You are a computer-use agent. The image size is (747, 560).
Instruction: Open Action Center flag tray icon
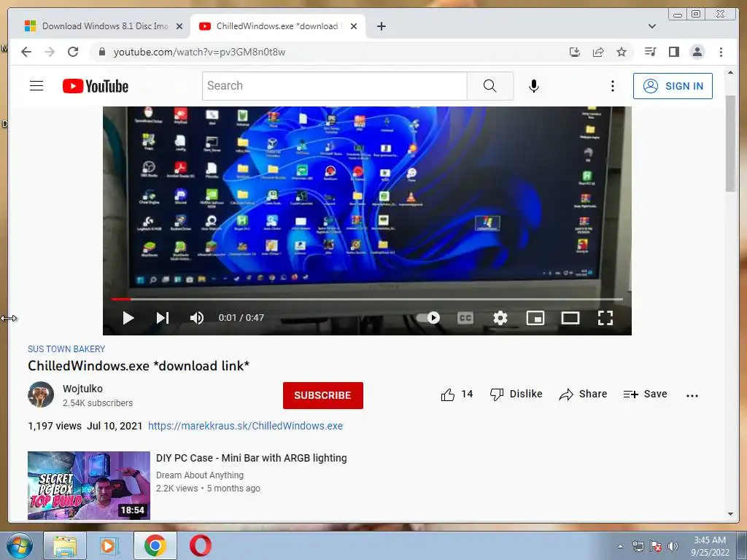point(656,546)
